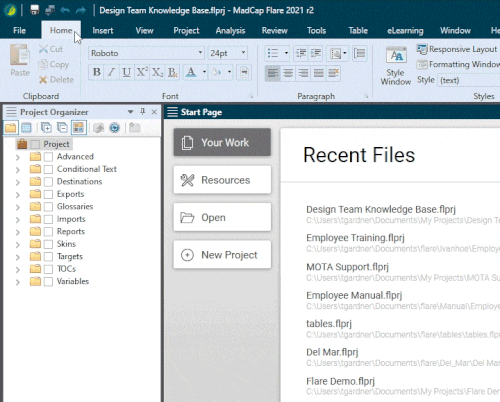Open the background color dropdown arrow

pyautogui.click(x=229, y=72)
